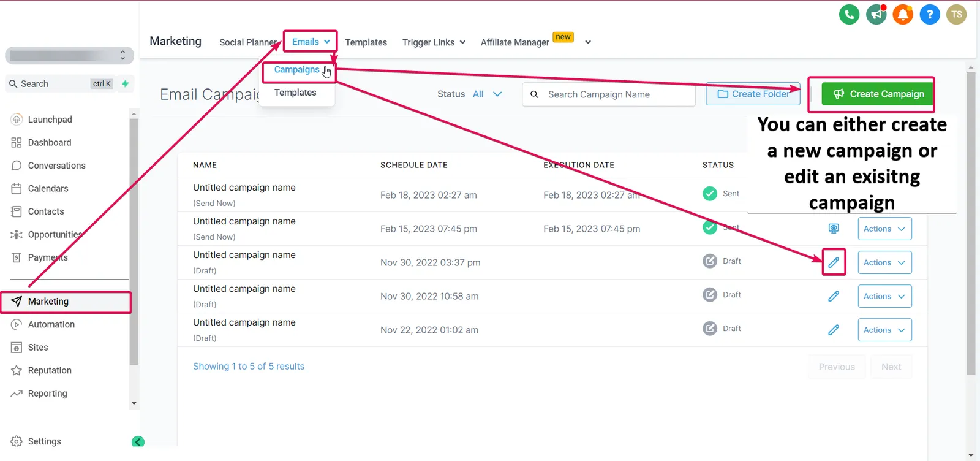Click the Nov 22, 2022 01:02 am date
Viewport: 980px width, 461px height.
click(x=429, y=330)
